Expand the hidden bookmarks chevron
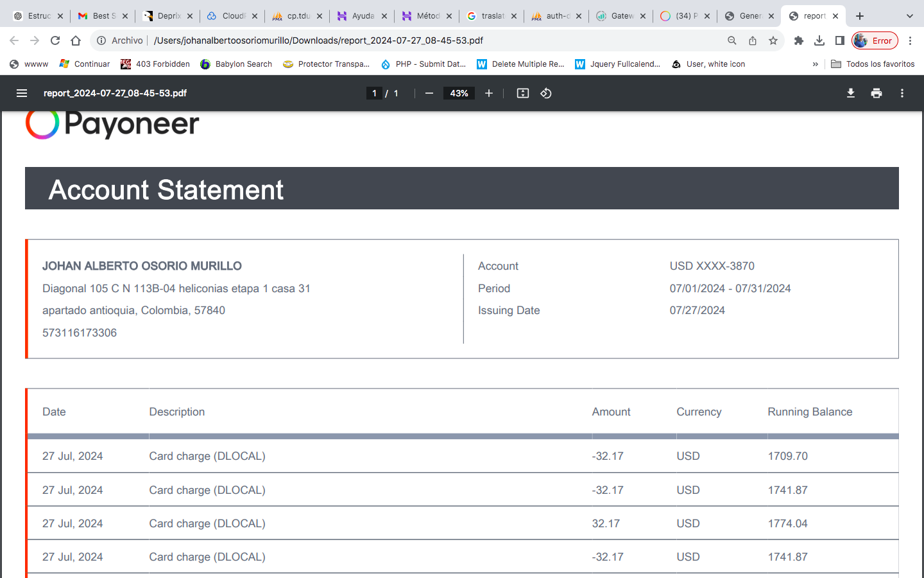Viewport: 924px width, 578px height. tap(816, 64)
